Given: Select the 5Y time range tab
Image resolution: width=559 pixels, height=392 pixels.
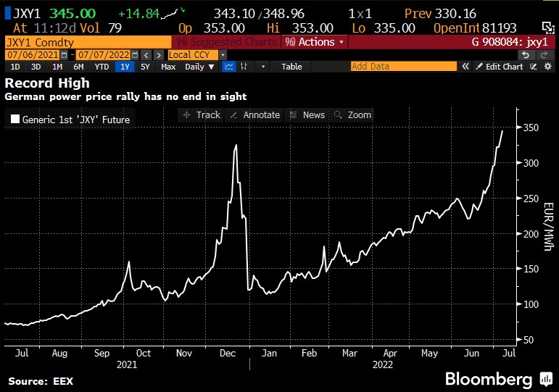Looking at the screenshot, I should pos(145,67).
